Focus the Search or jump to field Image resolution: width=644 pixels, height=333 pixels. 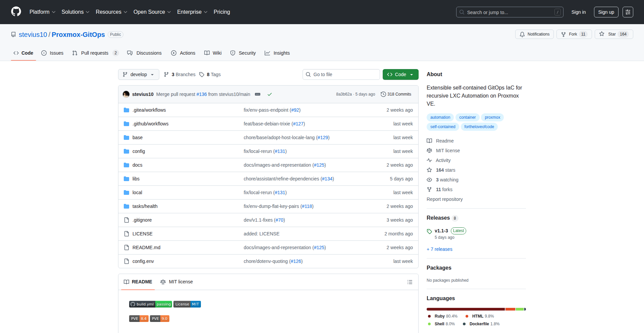point(509,12)
